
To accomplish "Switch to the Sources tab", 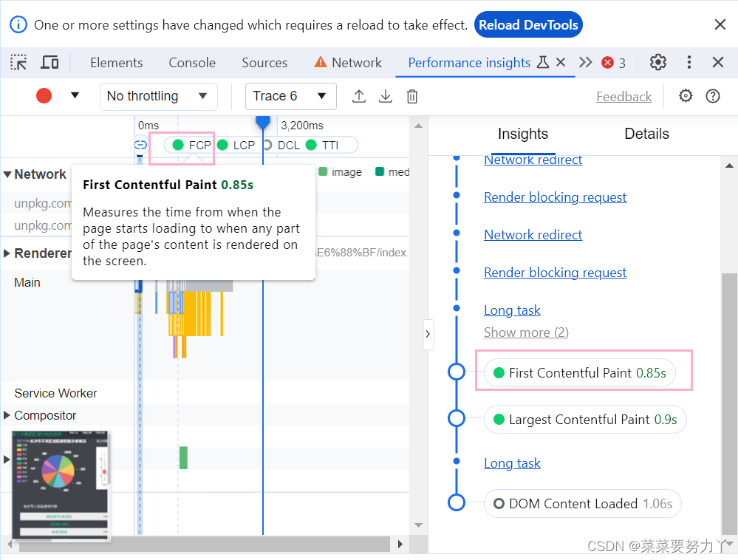I will [x=264, y=63].
